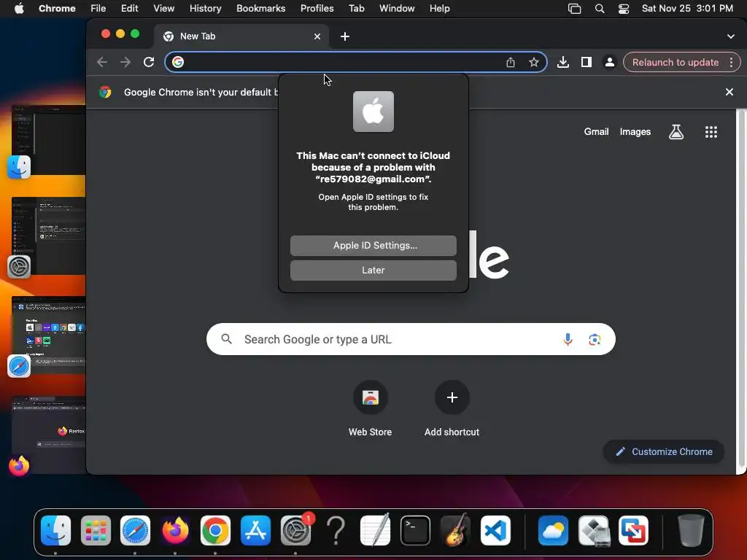This screenshot has width=747, height=560.
Task: Open the Trash in the Dock
Action: click(x=691, y=531)
